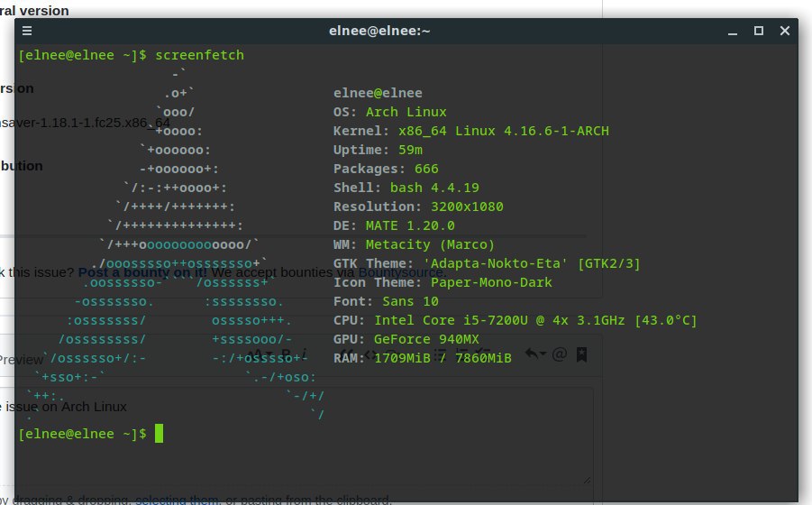Close the elnee@elnee terminal window
Viewport: 812px width, 505px height.
tap(785, 31)
